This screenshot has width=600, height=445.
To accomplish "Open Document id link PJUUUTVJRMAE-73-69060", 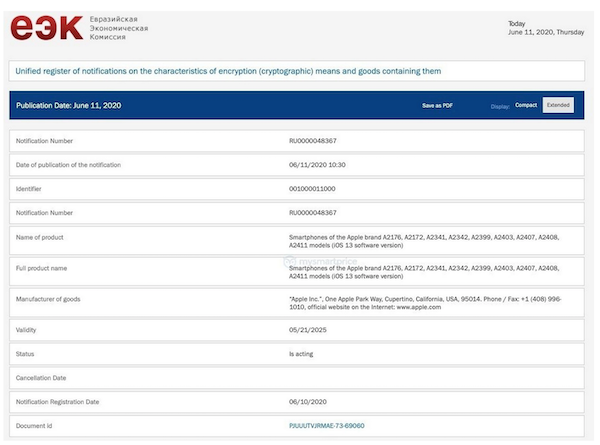I will [327, 426].
